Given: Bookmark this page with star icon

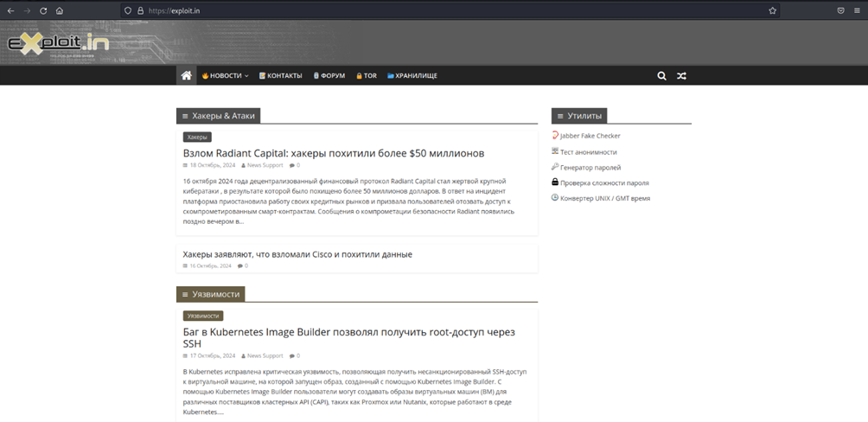Looking at the screenshot, I should [772, 10].
